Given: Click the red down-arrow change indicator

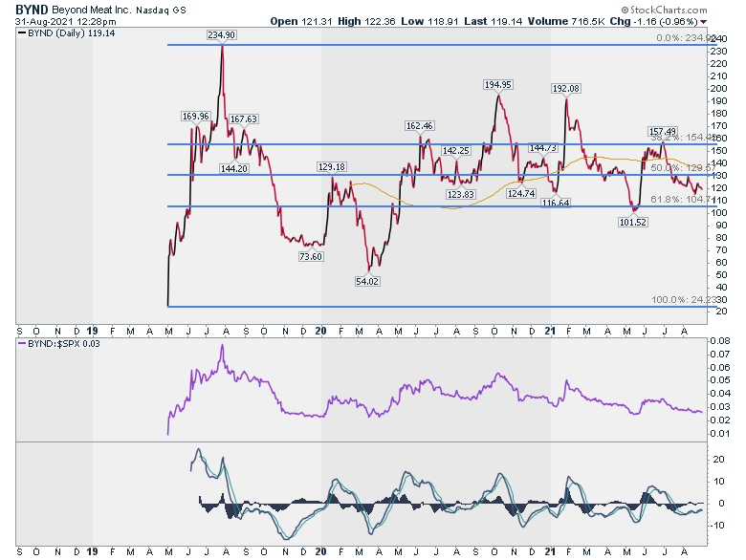Looking at the screenshot, I should 704,22.
